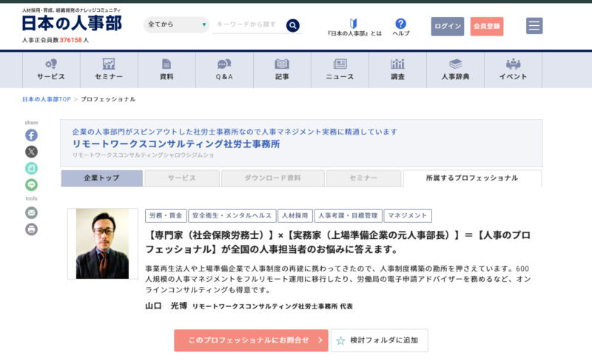Viewport: 592px width, 364px height.
Task: Open the ニュース navigation item
Action: click(340, 70)
